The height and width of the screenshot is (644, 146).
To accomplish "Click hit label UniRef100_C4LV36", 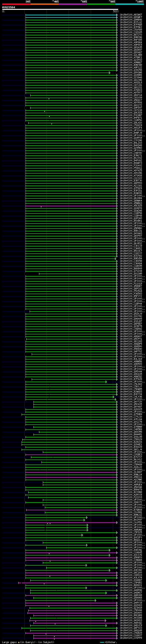I will [131, 397].
